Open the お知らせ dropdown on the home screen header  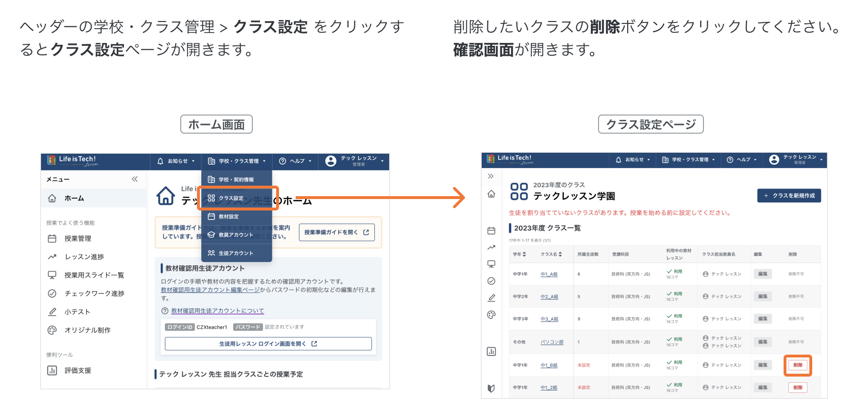pos(176,161)
